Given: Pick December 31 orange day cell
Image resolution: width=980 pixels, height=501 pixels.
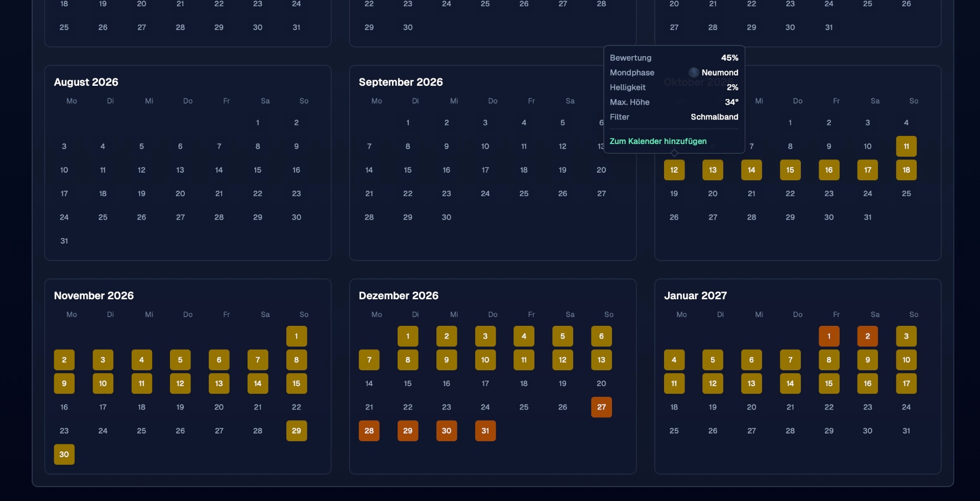Looking at the screenshot, I should pos(485,431).
